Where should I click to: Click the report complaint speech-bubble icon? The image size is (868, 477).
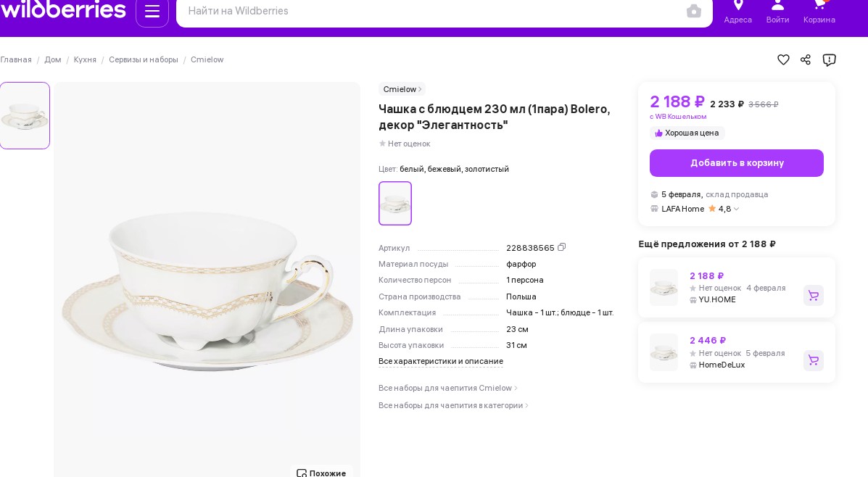pyautogui.click(x=830, y=59)
